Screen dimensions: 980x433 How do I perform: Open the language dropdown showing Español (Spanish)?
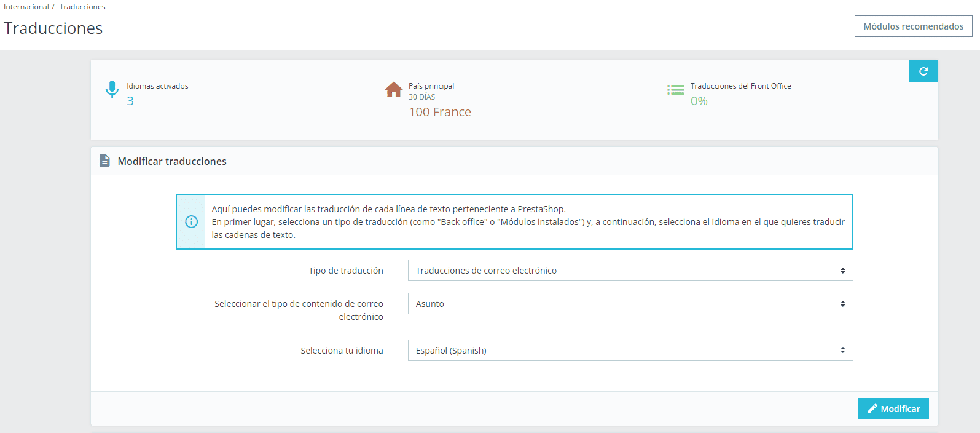tap(630, 351)
